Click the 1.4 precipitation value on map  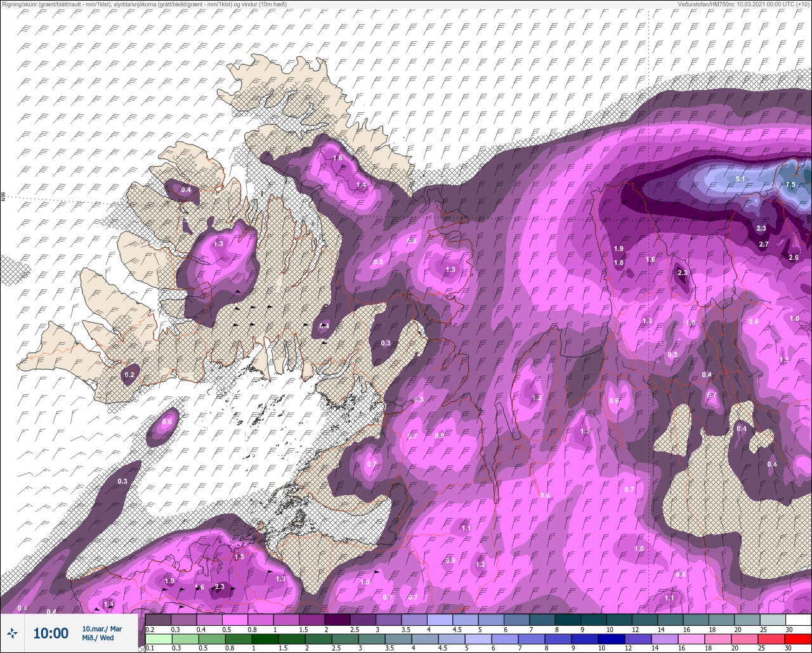pos(361,184)
